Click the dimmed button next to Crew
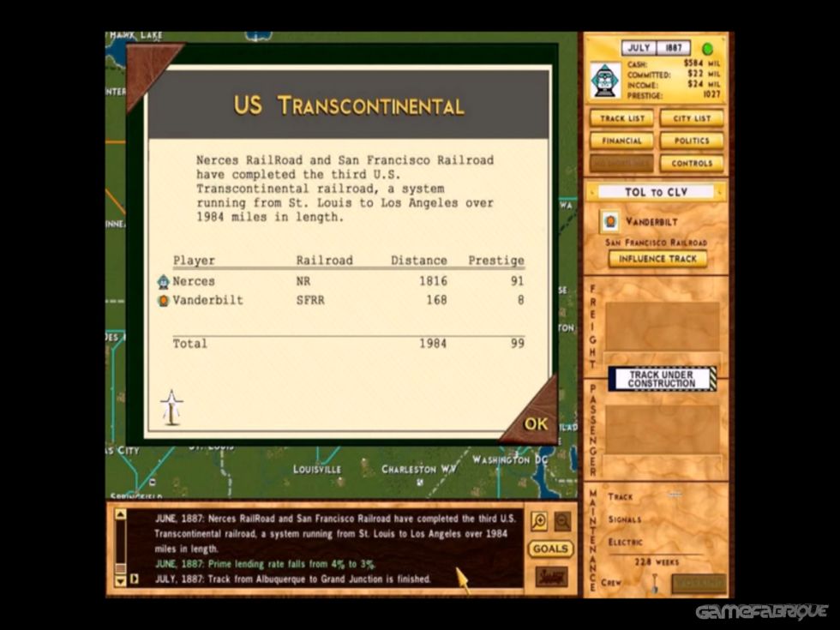Screen dimensions: 840x630 (699, 584)
